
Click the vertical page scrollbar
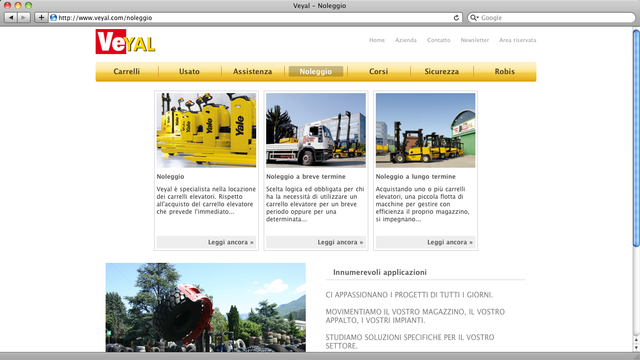click(x=636, y=139)
